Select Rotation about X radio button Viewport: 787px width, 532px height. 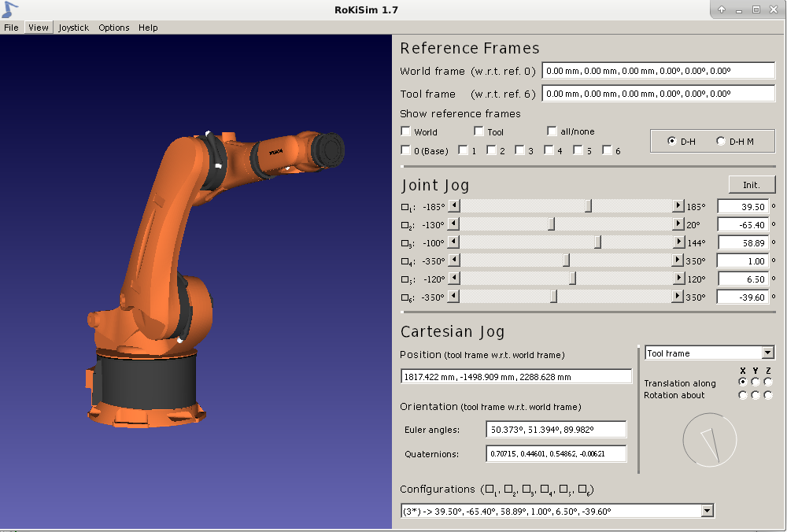pos(743,395)
